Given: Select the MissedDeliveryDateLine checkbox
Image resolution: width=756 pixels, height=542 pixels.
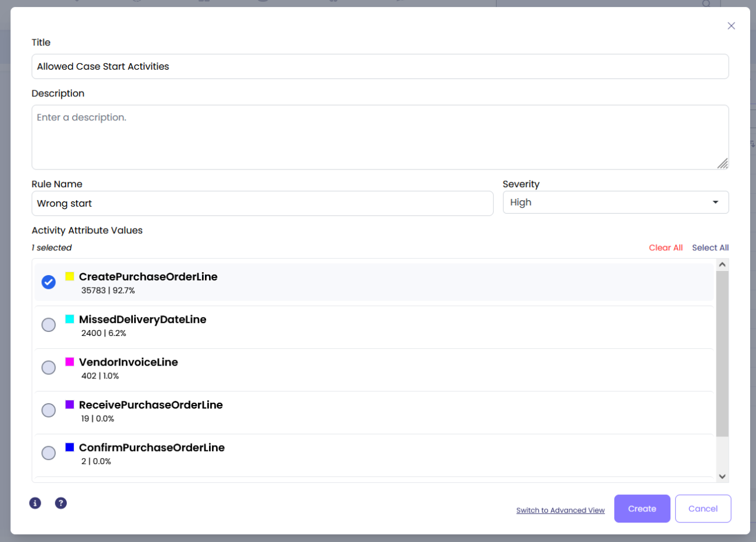Looking at the screenshot, I should click(48, 325).
